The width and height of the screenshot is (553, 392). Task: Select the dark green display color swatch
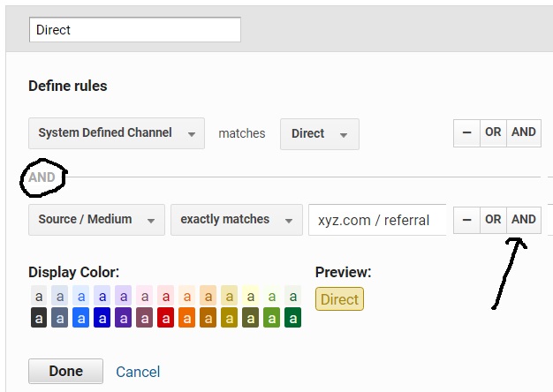292,318
